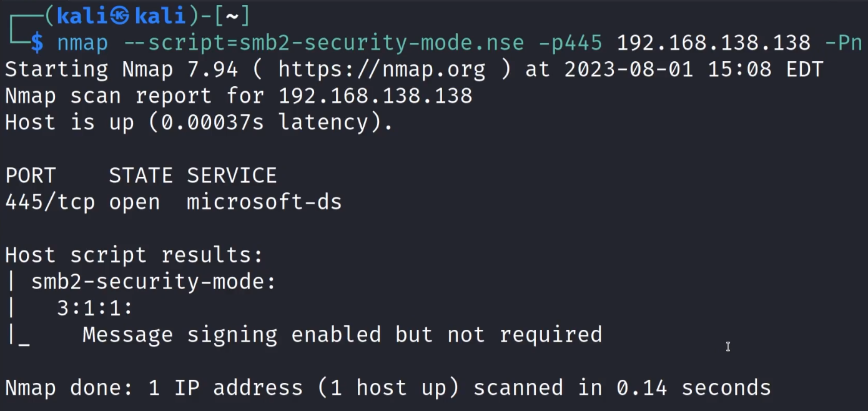
Task: Click the microsoft-ds service name
Action: click(x=264, y=202)
